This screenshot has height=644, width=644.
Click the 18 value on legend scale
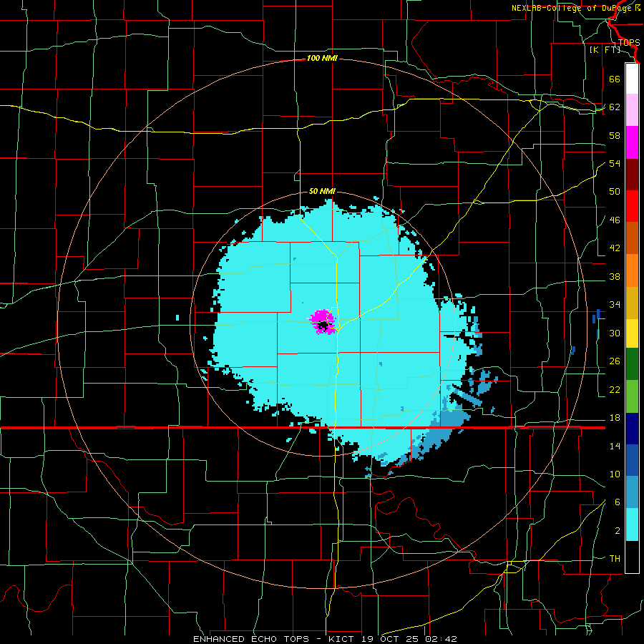coord(615,418)
